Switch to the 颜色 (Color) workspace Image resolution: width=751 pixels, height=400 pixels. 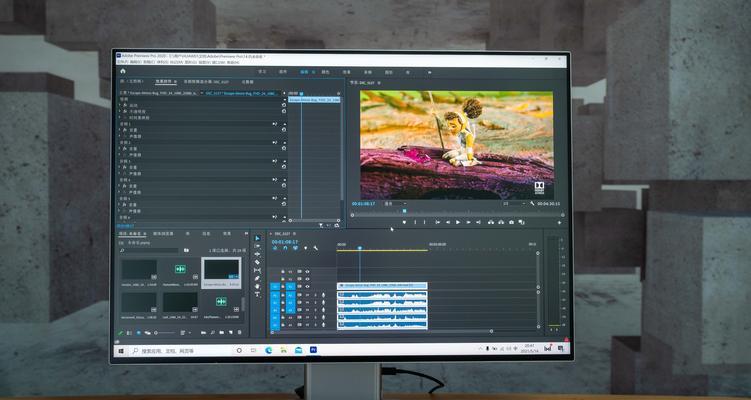click(325, 72)
